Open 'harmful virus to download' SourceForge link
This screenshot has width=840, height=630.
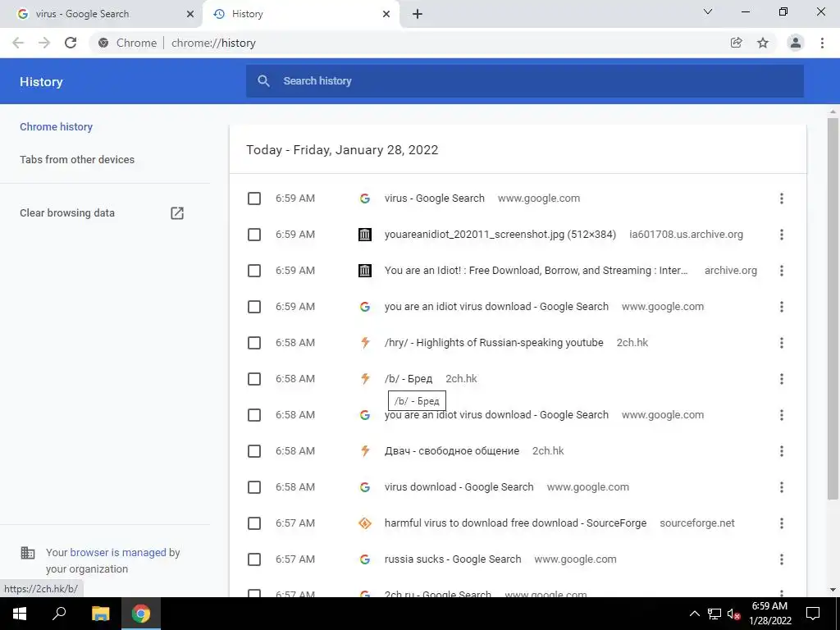(x=515, y=523)
